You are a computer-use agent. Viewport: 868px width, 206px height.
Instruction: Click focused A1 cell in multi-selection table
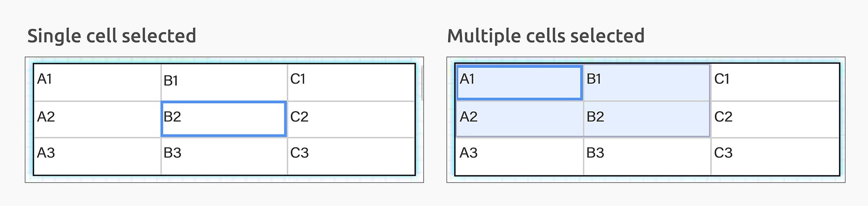point(519,83)
